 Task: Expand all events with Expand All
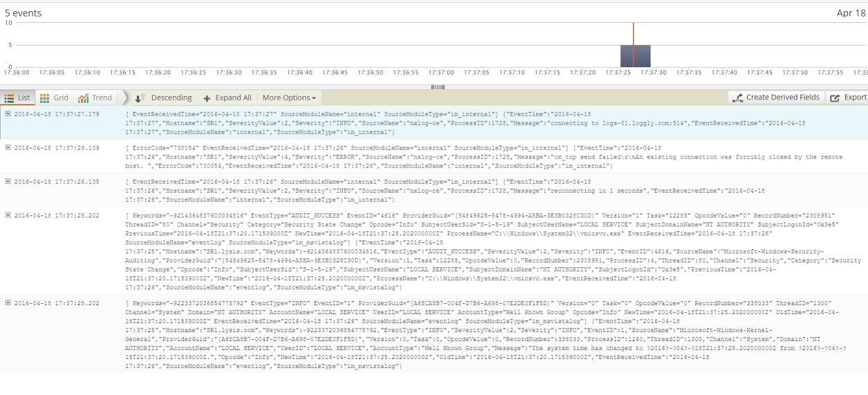[x=233, y=98]
